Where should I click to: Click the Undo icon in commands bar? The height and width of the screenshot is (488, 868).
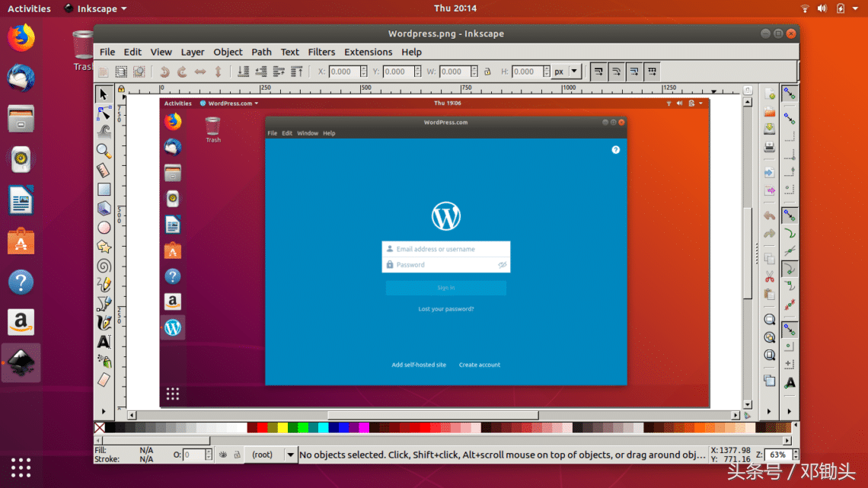pos(770,215)
